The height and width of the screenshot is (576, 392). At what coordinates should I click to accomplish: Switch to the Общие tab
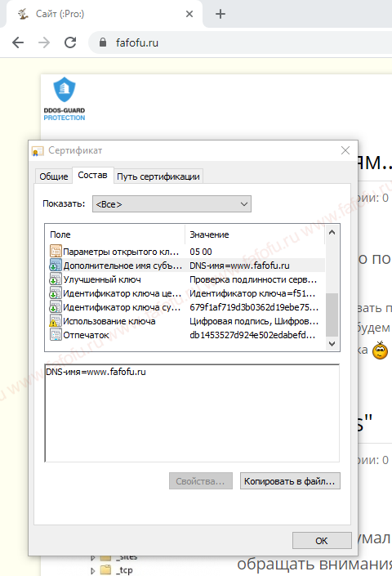coord(54,176)
